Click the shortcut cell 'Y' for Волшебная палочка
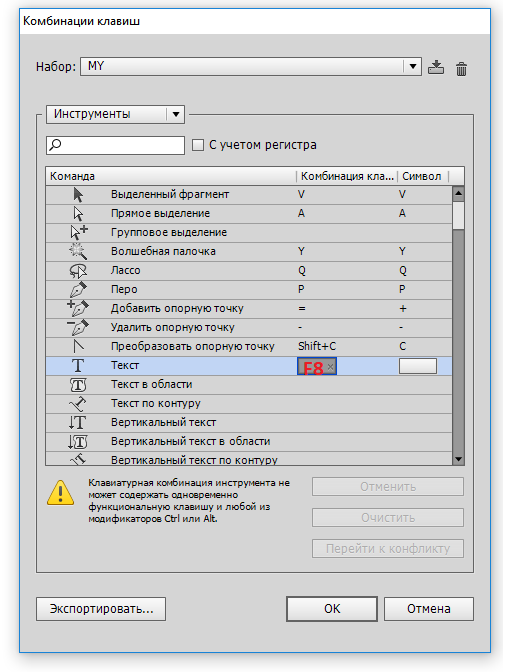Screen dimensions: 513x672 [301, 251]
